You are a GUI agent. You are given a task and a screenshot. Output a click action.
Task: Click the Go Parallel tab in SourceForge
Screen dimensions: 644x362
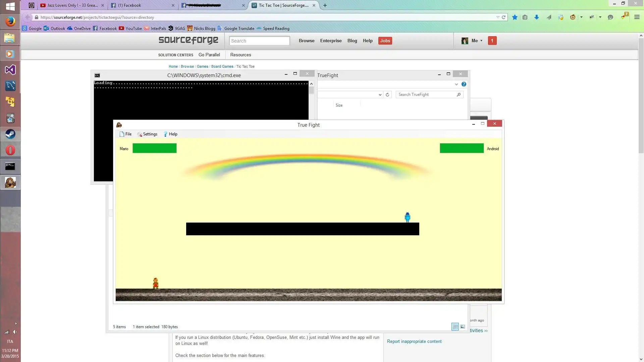tap(209, 54)
